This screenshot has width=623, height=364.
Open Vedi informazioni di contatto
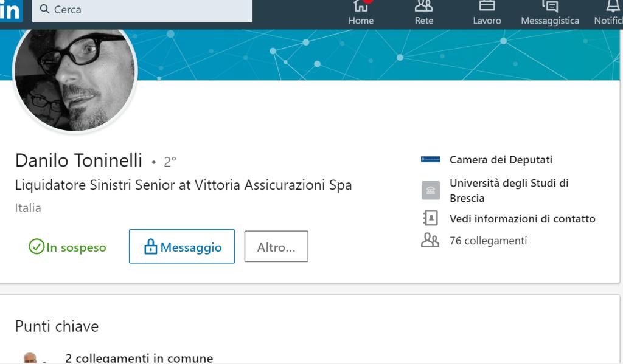[x=523, y=219]
